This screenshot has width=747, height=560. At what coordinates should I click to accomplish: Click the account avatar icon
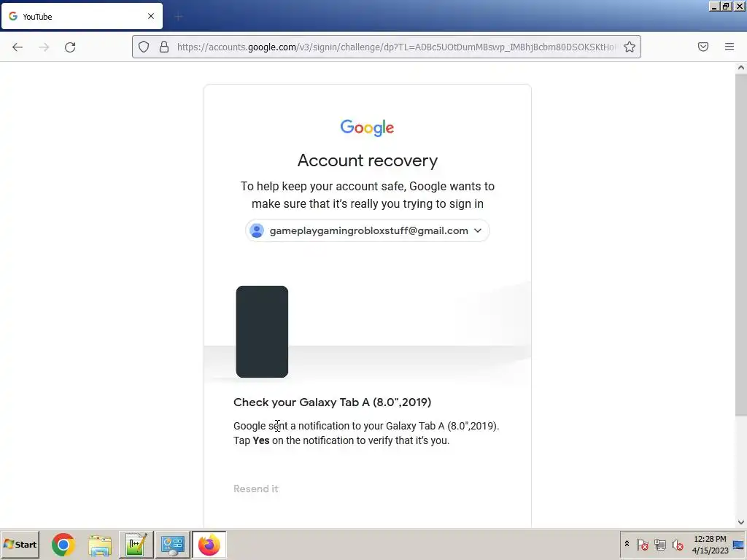pyautogui.click(x=257, y=230)
